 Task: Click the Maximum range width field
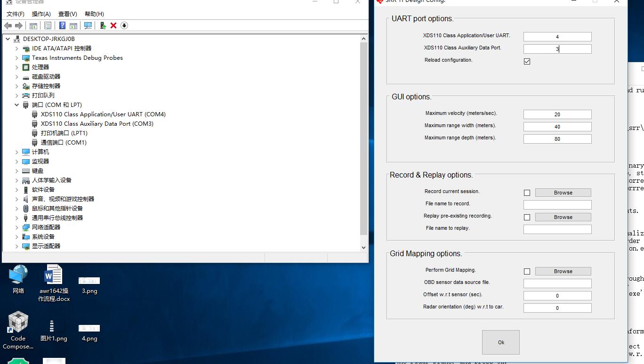(557, 127)
